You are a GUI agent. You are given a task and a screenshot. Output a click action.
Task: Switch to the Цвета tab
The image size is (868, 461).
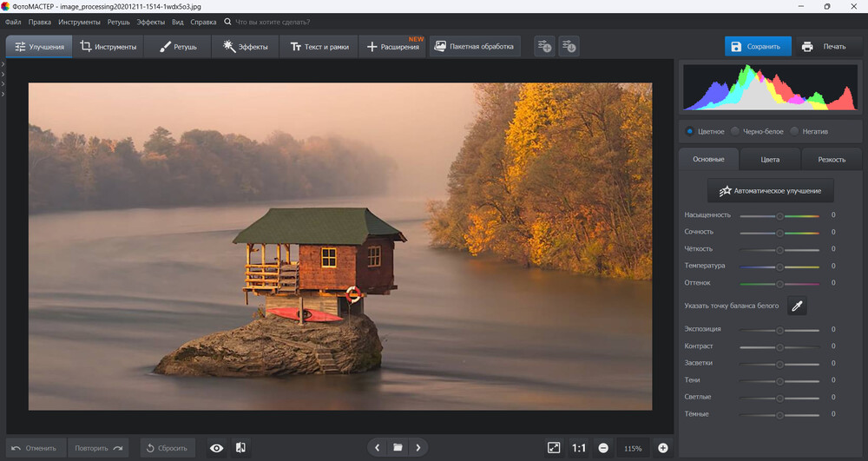pos(769,160)
